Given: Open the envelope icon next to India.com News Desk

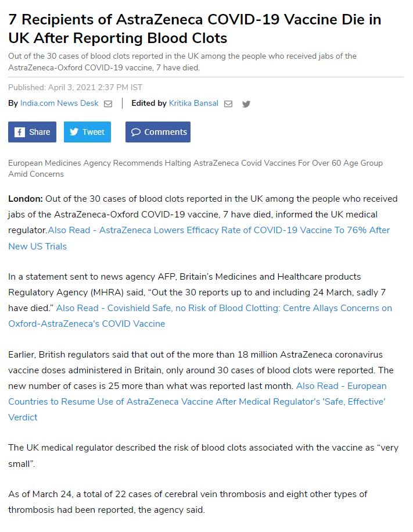Looking at the screenshot, I should (108, 103).
